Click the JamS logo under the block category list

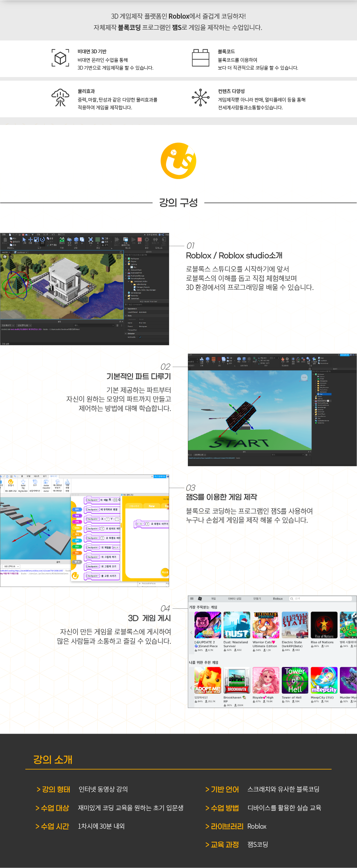click(75, 575)
